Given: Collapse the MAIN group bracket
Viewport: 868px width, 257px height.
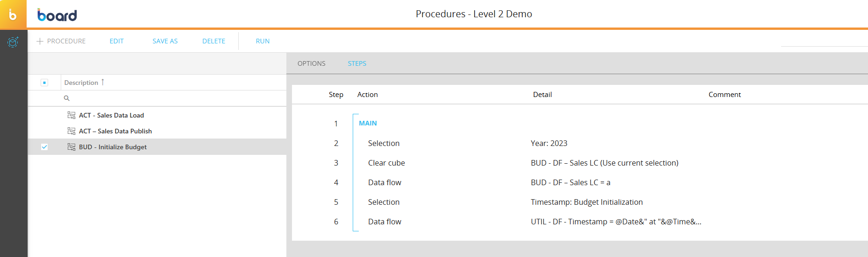Looking at the screenshot, I should [356, 115].
